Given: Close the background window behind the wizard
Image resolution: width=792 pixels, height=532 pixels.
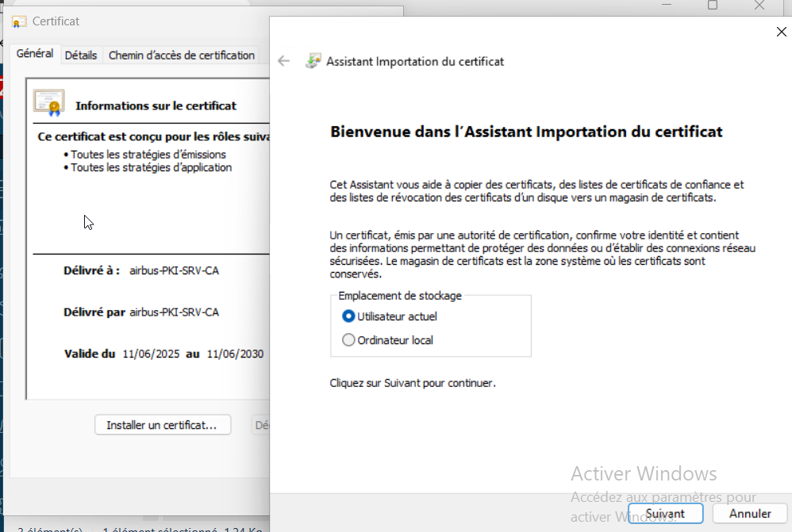Looking at the screenshot, I should click(759, 6).
